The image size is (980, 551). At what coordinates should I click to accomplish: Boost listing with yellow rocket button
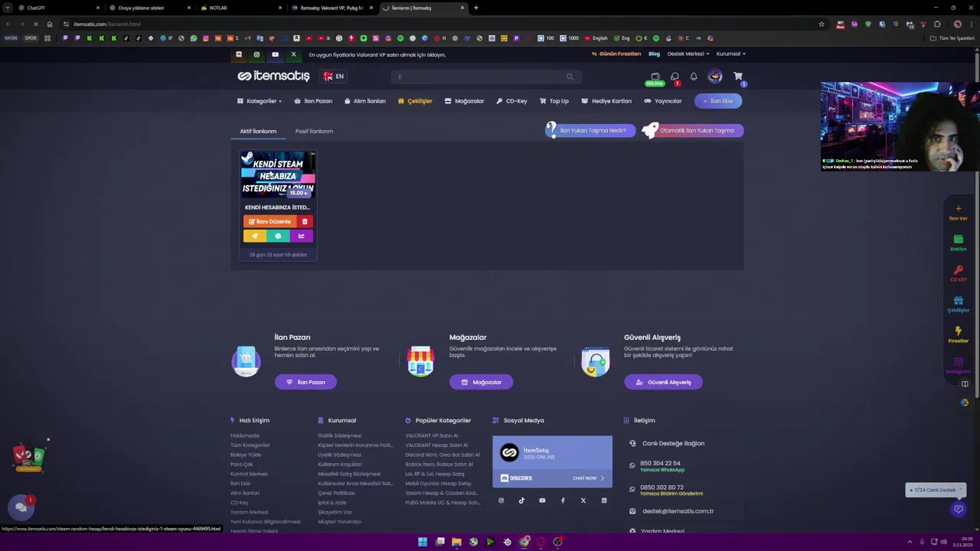click(x=255, y=236)
